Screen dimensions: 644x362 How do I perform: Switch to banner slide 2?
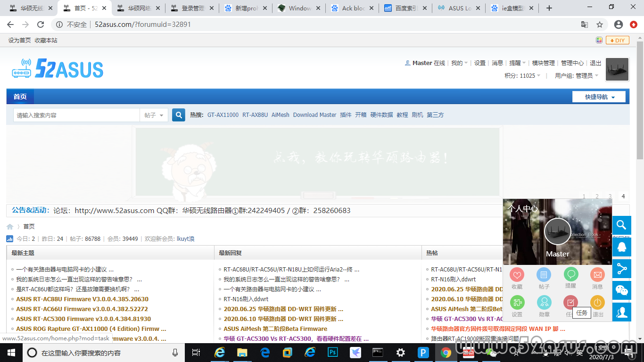[x=597, y=197]
